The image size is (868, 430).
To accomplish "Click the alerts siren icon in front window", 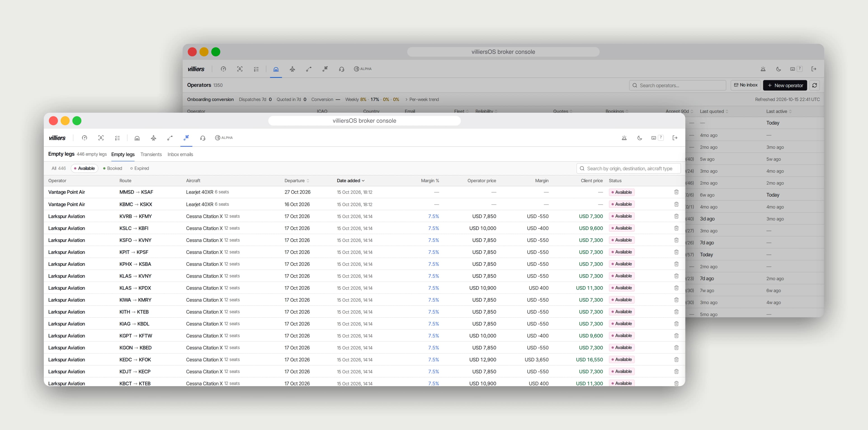I will coord(624,138).
